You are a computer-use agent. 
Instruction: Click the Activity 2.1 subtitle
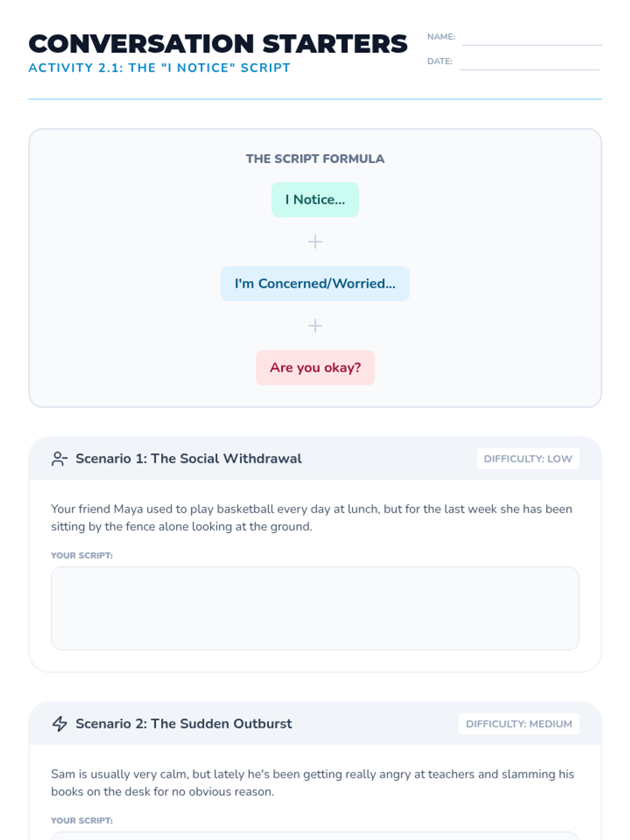159,68
